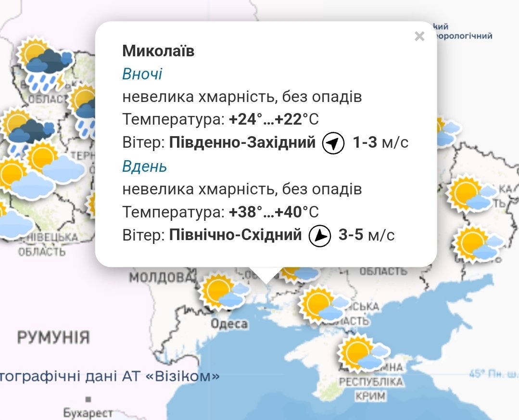The height and width of the screenshot is (420, 519).
Task: Click the night south-west wind arrow icon
Action: (333, 143)
